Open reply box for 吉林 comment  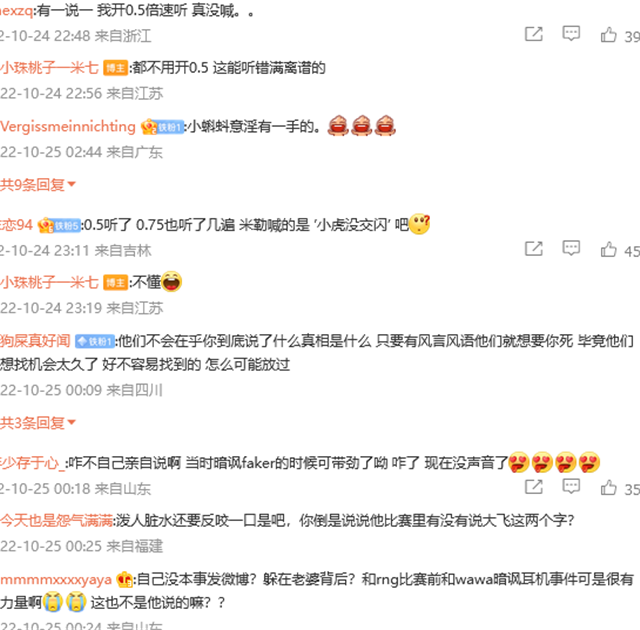pos(571,248)
